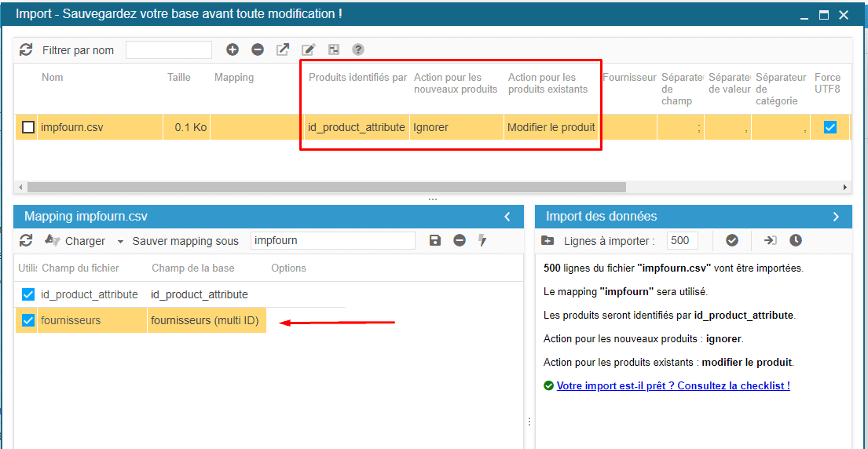The image size is (868, 449).
Task: Click the import arrow icon beside the clock
Action: pos(771,240)
